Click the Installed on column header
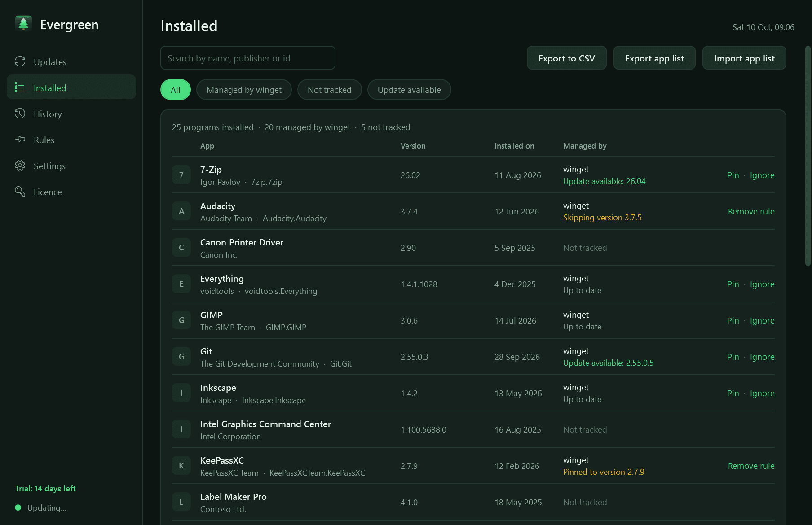This screenshot has width=812, height=525. click(x=514, y=146)
